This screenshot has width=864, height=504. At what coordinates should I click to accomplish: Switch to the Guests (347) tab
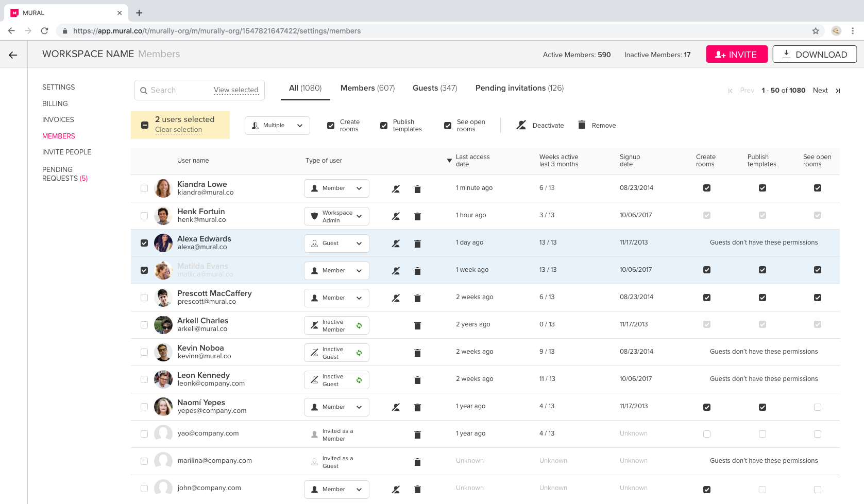[x=435, y=88]
